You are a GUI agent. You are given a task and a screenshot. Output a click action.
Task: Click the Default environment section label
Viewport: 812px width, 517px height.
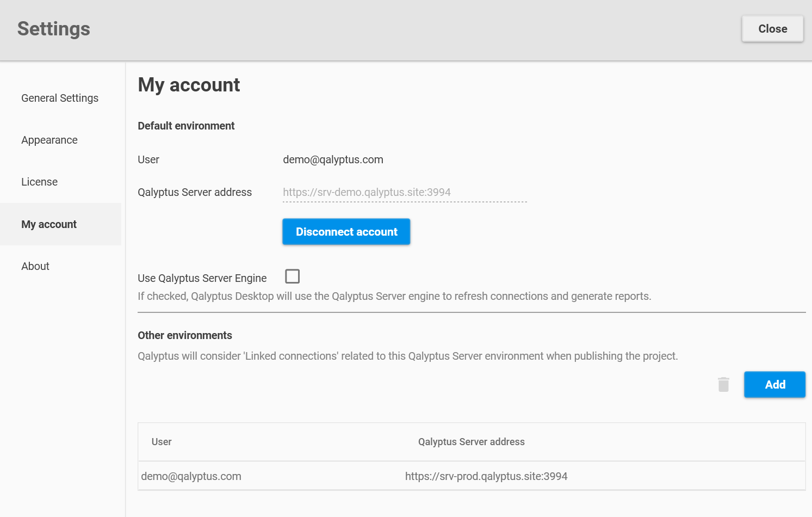pos(186,126)
